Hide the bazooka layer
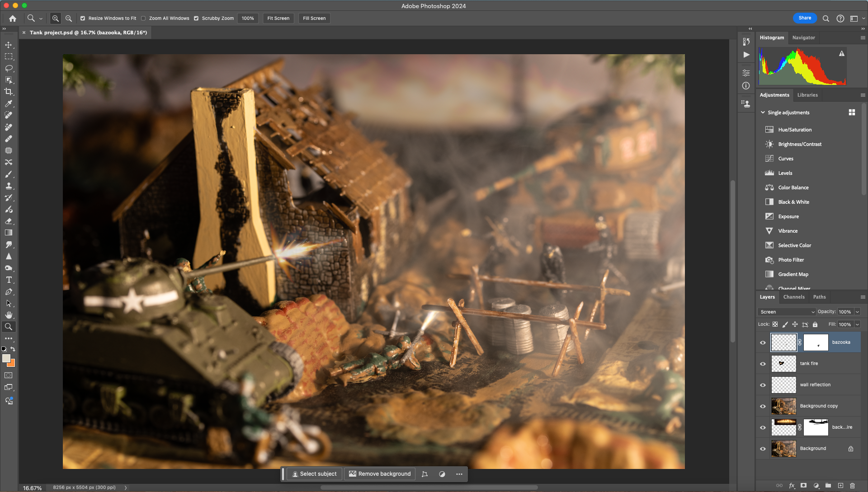Screen dimensions: 868x492 coord(763,343)
